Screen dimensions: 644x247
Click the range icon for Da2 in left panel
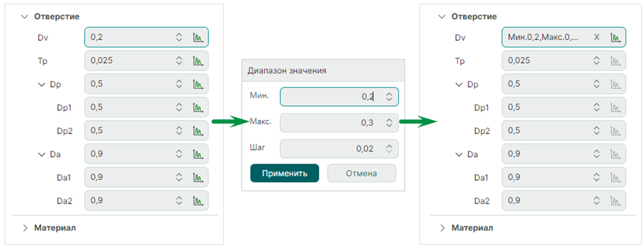click(198, 201)
